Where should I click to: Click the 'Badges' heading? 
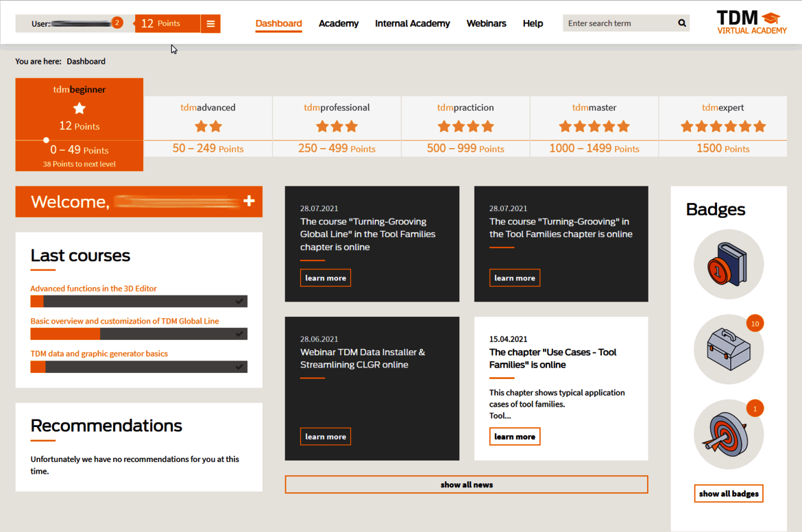(x=716, y=209)
